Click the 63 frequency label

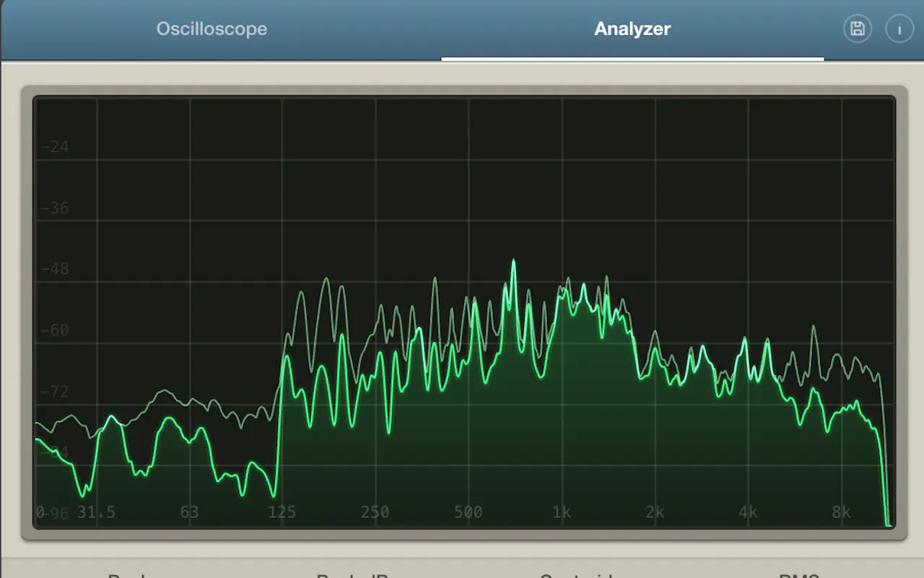point(189,512)
